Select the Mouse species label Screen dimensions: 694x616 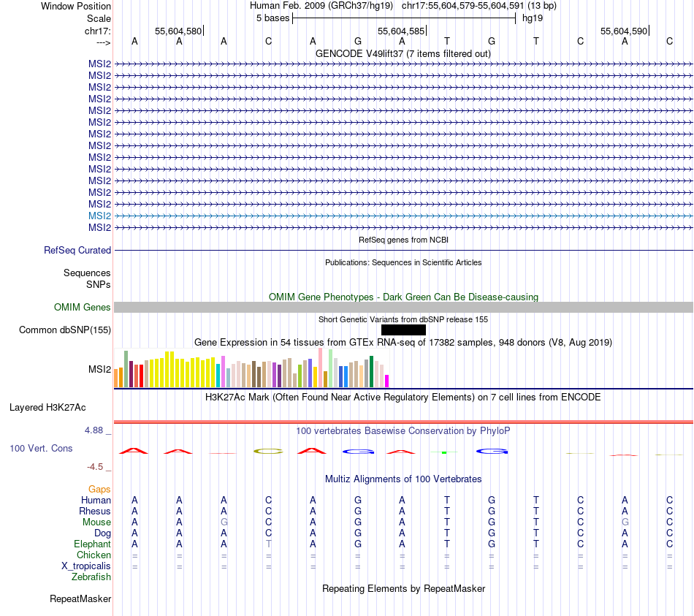pos(97,522)
